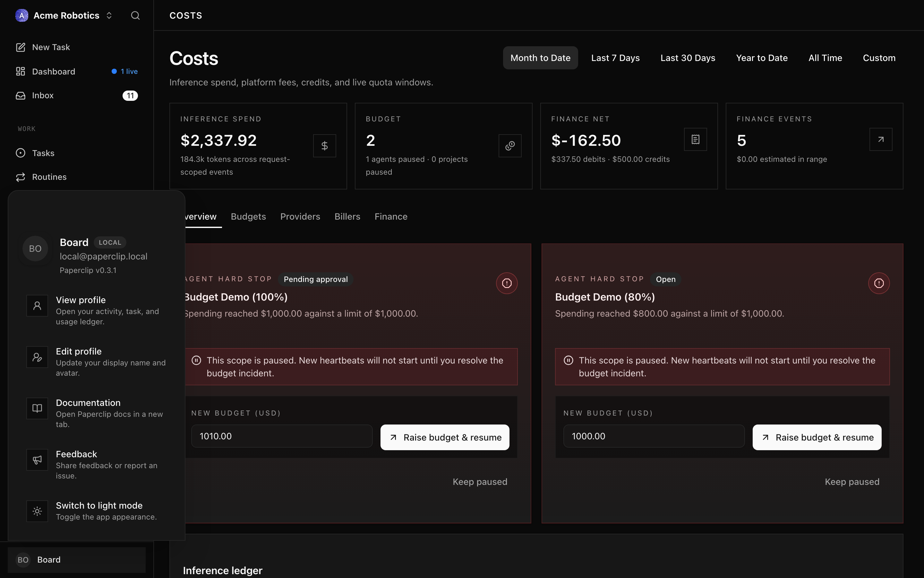
Task: Select Last 7 Days range
Action: click(x=615, y=58)
